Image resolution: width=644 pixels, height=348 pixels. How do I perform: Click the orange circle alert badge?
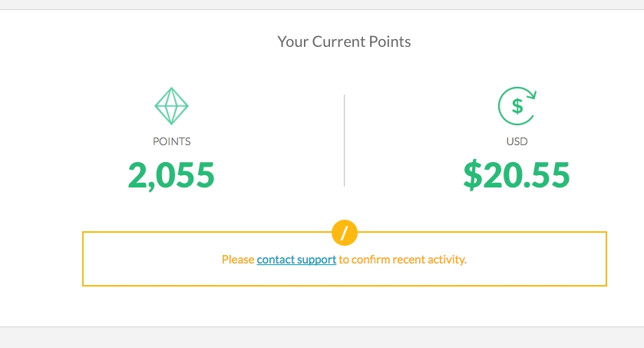(x=345, y=233)
